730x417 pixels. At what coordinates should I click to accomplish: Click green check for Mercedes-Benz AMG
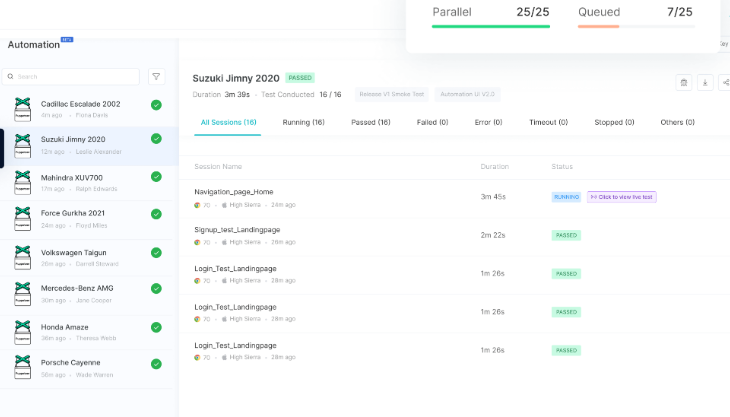[x=156, y=289]
